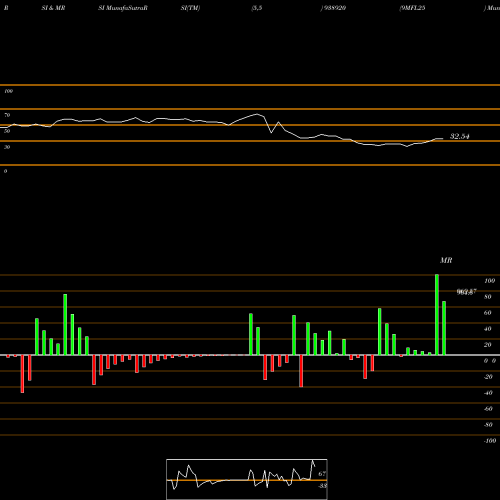This screenshot has width=500, height=500.
Task: Click the ')938920' code text
Action: coord(333,8)
